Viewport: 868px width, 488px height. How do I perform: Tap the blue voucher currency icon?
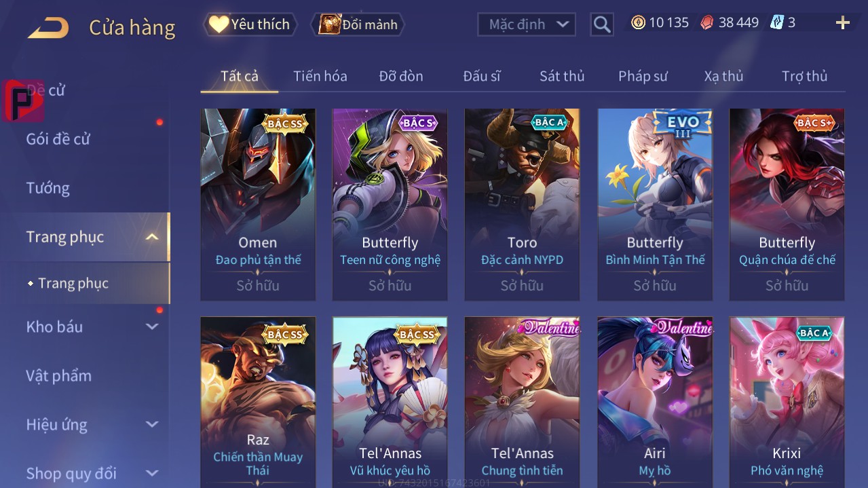point(776,22)
